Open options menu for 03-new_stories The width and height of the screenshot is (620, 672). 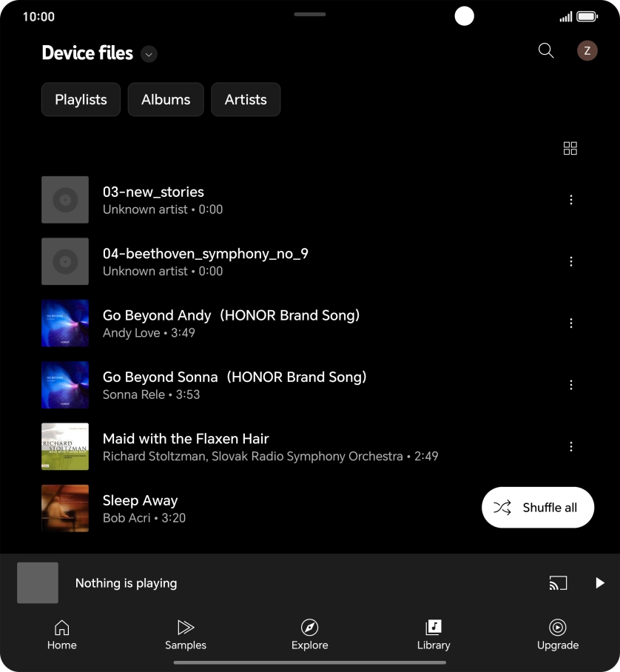(x=570, y=199)
